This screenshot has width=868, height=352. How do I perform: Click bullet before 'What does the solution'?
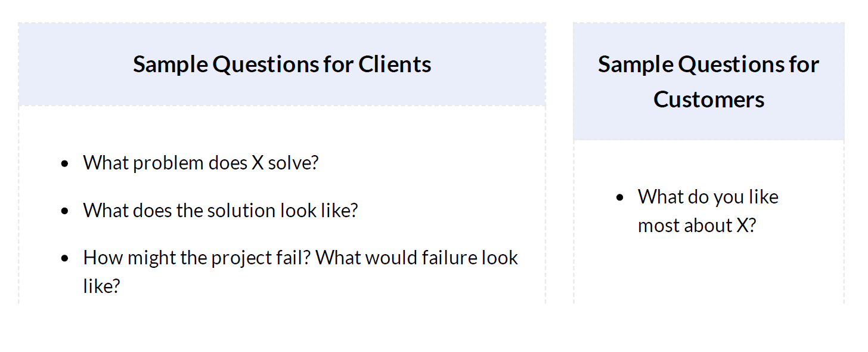click(65, 211)
